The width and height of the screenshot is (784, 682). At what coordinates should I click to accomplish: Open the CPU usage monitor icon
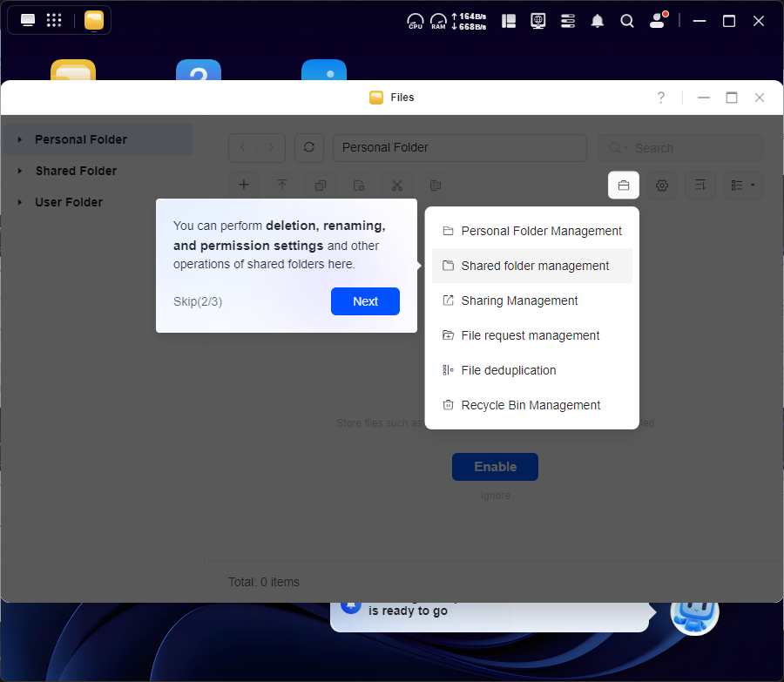point(416,21)
